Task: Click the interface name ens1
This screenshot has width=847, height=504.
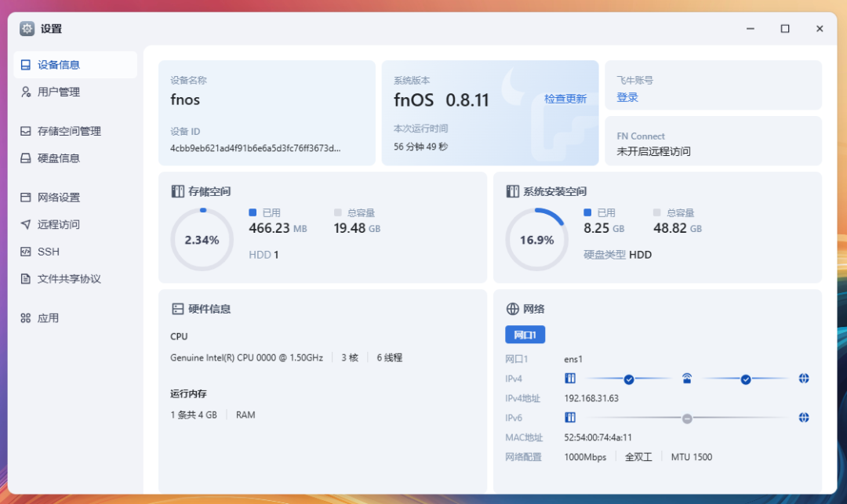Action: [x=573, y=359]
